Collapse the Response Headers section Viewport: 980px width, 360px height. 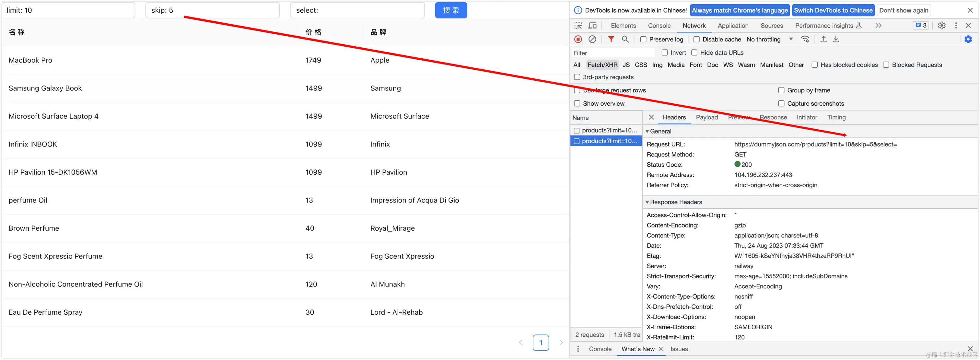pos(647,202)
